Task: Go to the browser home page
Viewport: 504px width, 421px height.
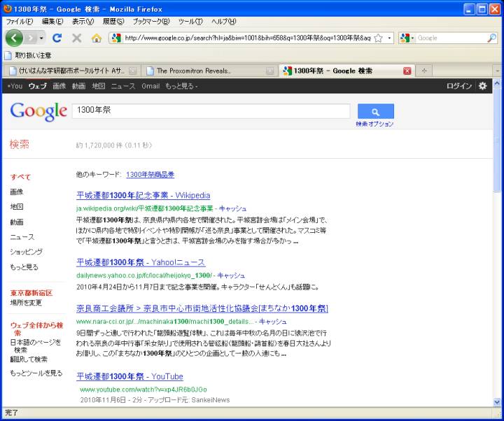Action: click(97, 38)
